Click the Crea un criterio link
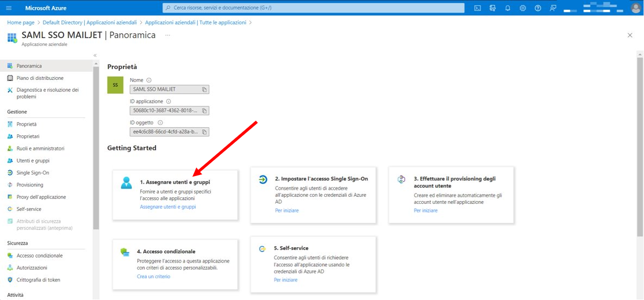The image size is (644, 300). (153, 277)
